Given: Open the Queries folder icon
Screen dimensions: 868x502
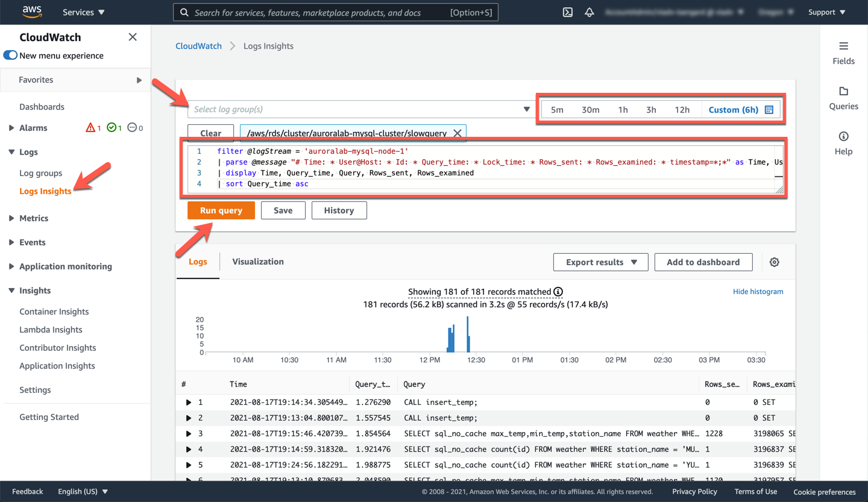Looking at the screenshot, I should [x=843, y=92].
